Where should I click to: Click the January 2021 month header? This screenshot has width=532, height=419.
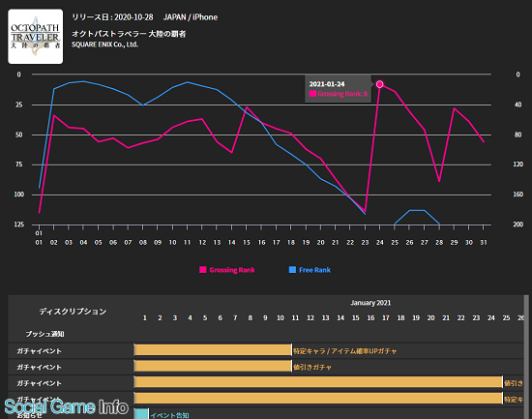[x=370, y=303]
